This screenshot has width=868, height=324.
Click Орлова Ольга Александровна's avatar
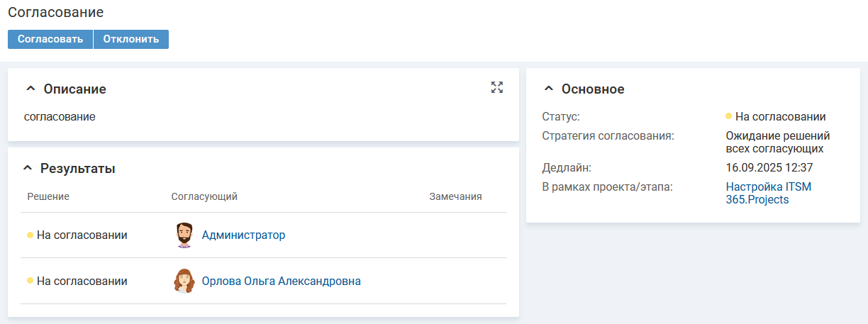(184, 281)
